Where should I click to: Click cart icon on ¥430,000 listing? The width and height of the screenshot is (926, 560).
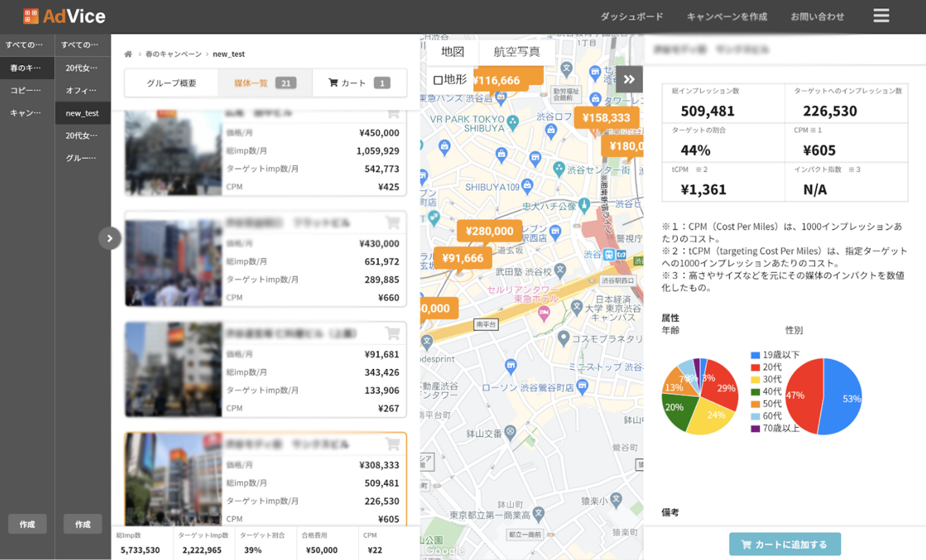pyautogui.click(x=392, y=223)
